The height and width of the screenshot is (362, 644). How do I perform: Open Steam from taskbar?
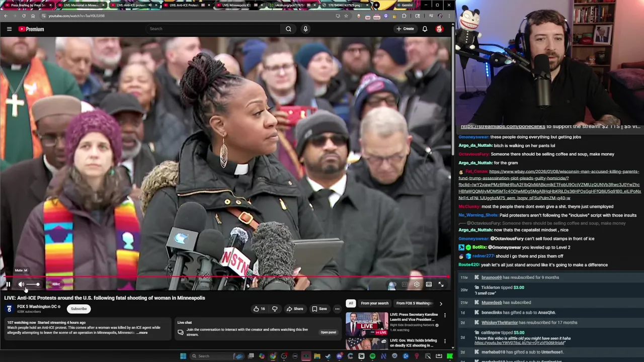328,356
